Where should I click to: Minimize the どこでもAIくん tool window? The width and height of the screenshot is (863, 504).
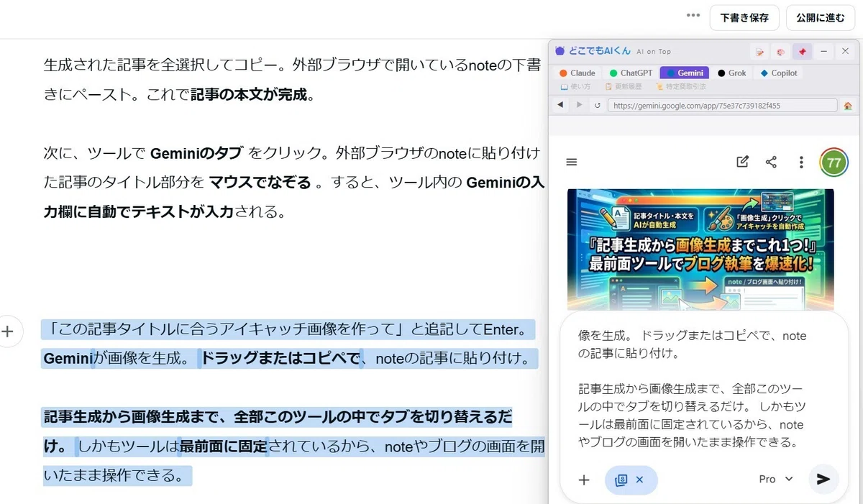point(824,51)
